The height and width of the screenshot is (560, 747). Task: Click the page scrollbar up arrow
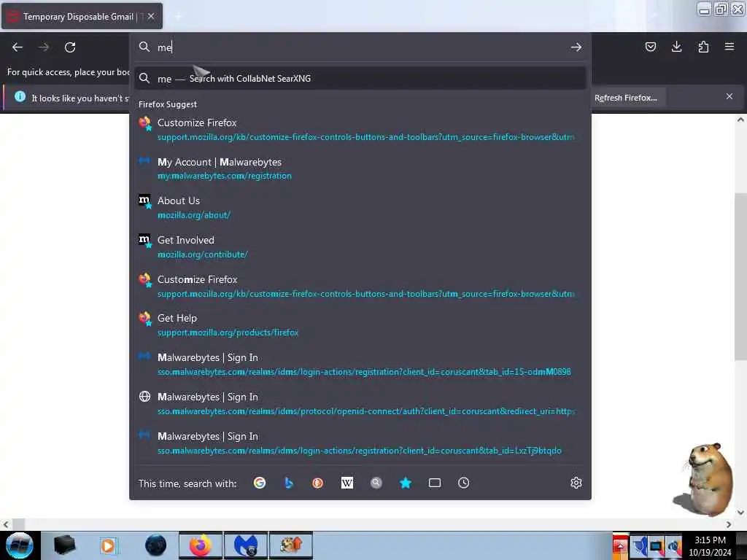click(740, 120)
